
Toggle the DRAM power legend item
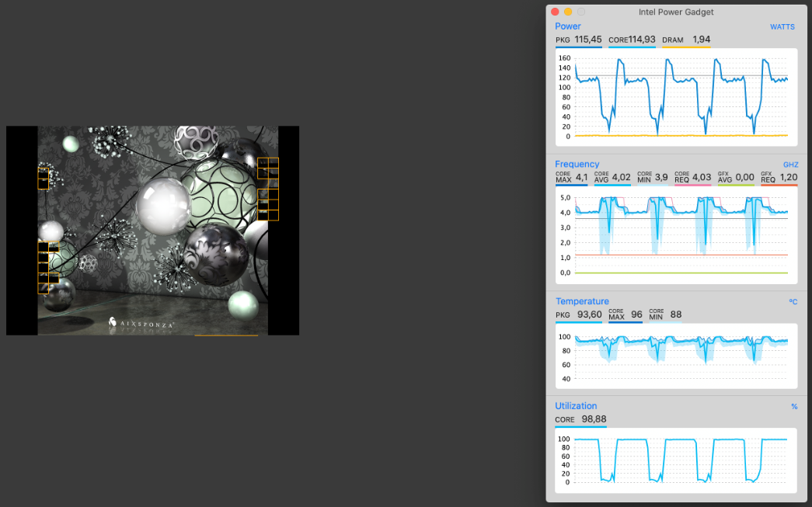[x=686, y=40]
